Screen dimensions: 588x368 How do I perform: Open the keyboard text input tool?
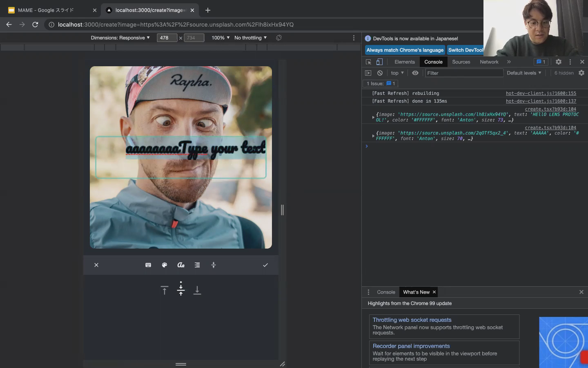click(x=148, y=265)
